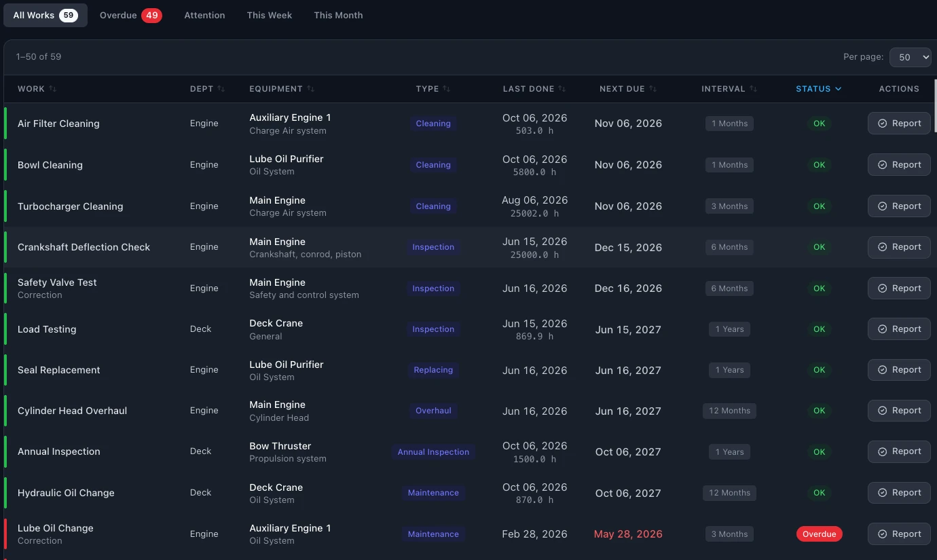Click Report for Cylinder Head Overhaul
Viewport: 937px width, 560px height.
coord(899,411)
